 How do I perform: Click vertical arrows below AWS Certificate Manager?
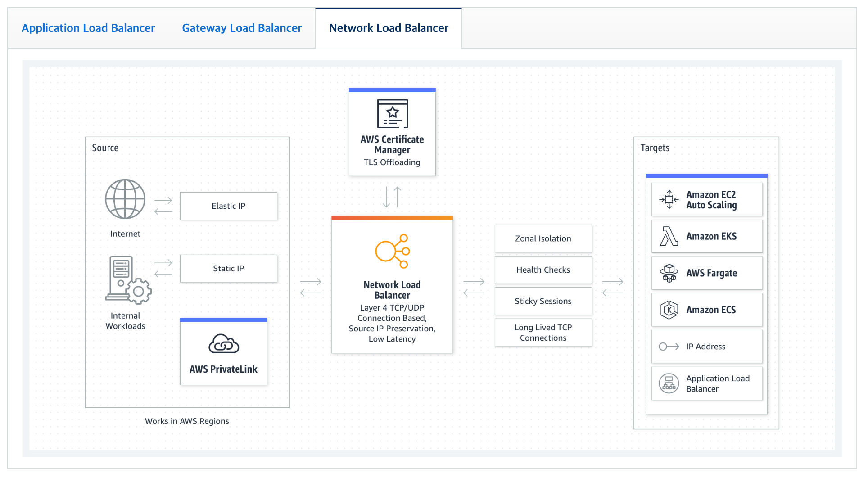point(392,197)
